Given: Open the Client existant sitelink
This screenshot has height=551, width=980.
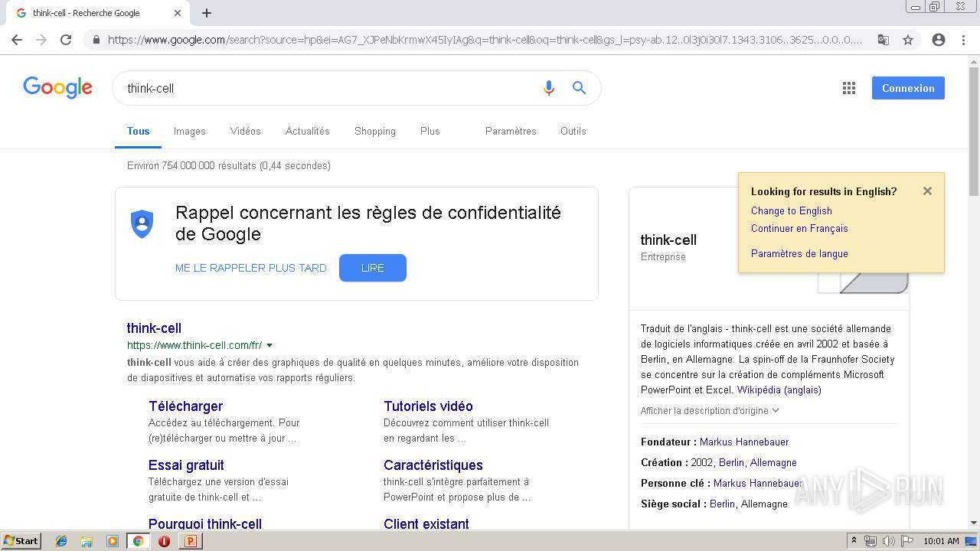Looking at the screenshot, I should coord(426,523).
